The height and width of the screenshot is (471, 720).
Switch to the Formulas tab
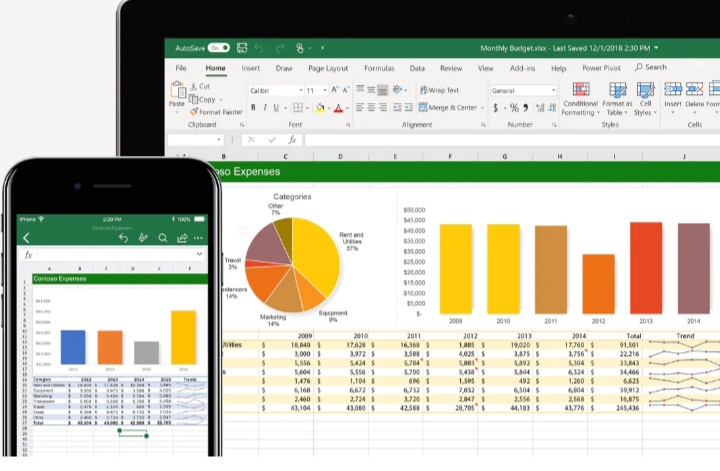[379, 68]
